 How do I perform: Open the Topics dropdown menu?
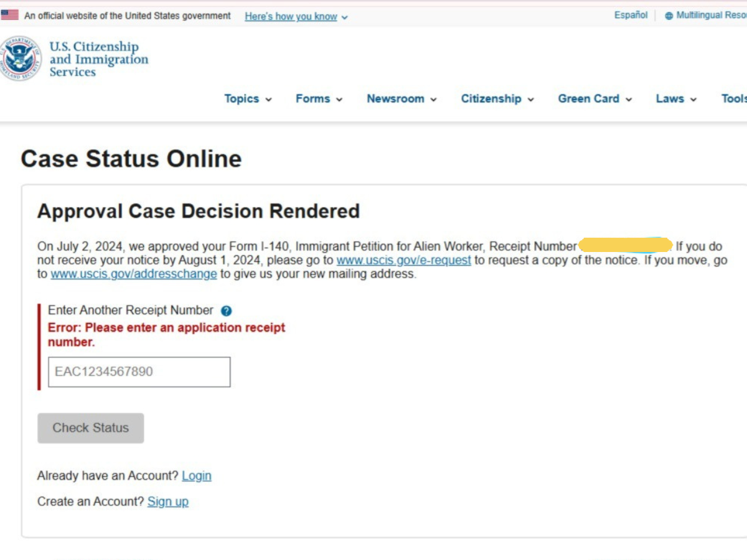coord(248,99)
